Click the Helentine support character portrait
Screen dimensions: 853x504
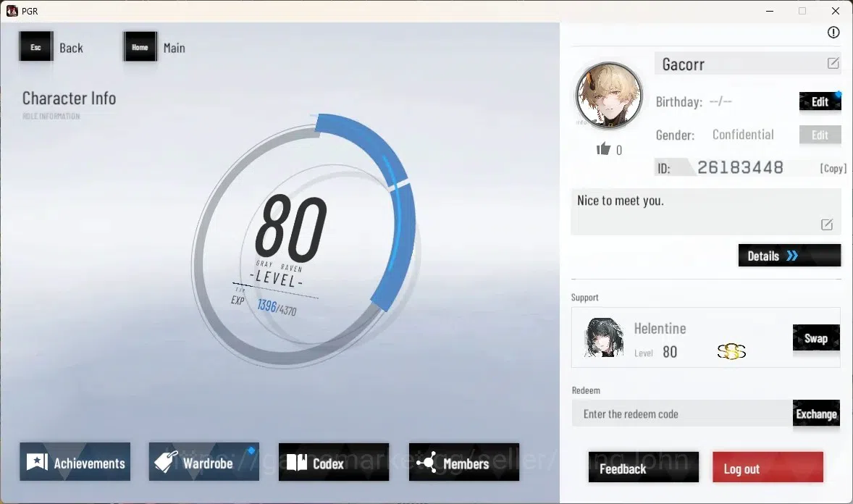click(x=603, y=337)
